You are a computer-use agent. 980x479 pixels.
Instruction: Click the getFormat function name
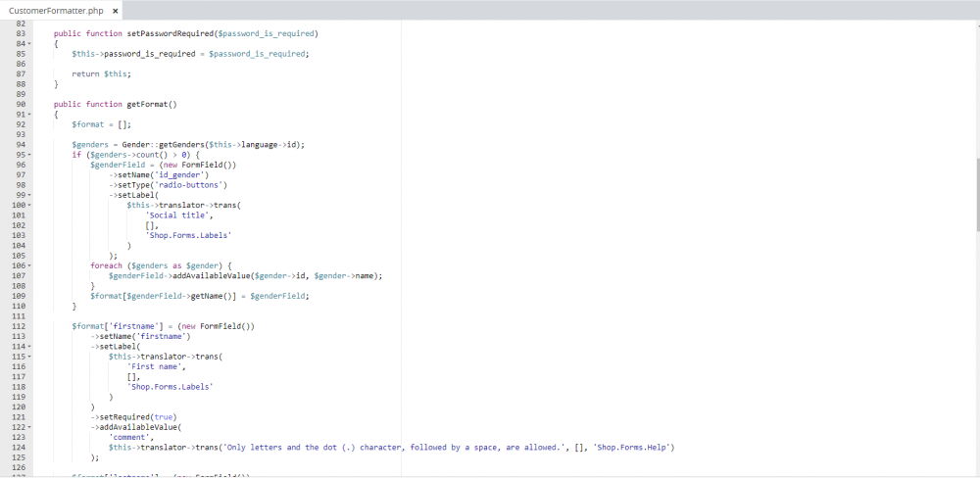click(147, 104)
